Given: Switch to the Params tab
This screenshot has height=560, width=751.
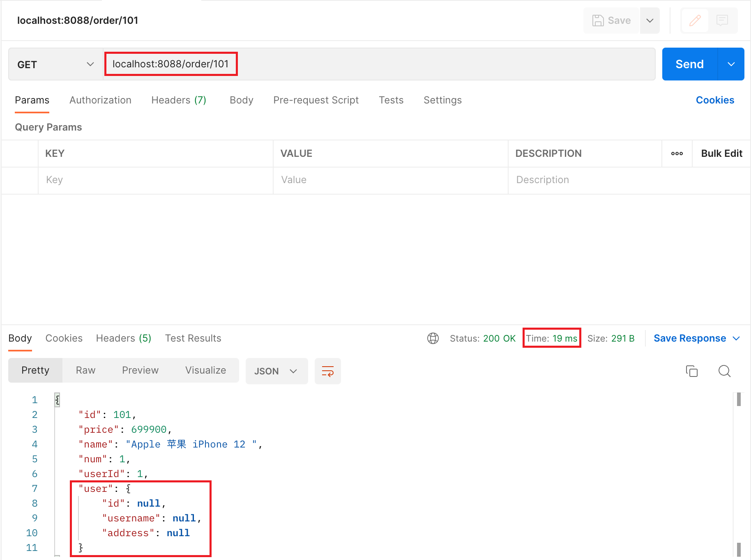Looking at the screenshot, I should coord(32,100).
